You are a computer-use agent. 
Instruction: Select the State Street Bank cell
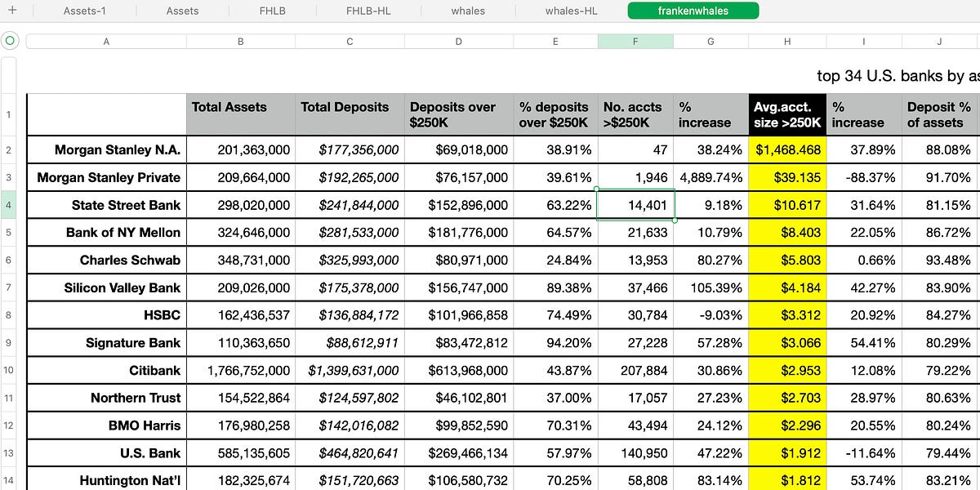[x=106, y=205]
